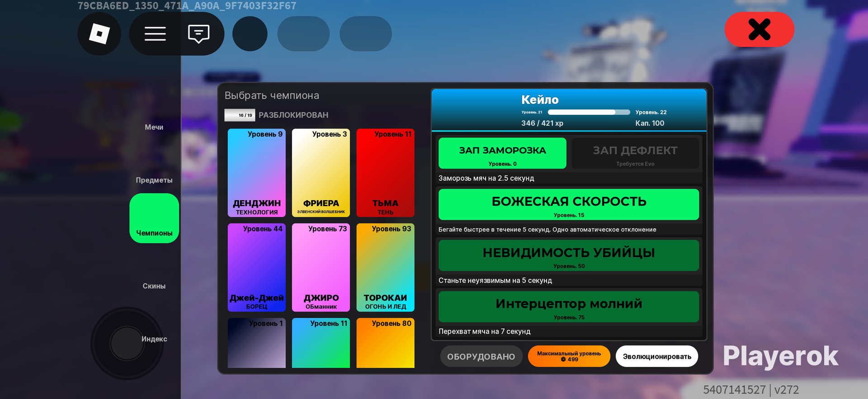This screenshot has width=868, height=399.
Task: Click the Кап. 100 label
Action: tap(650, 123)
